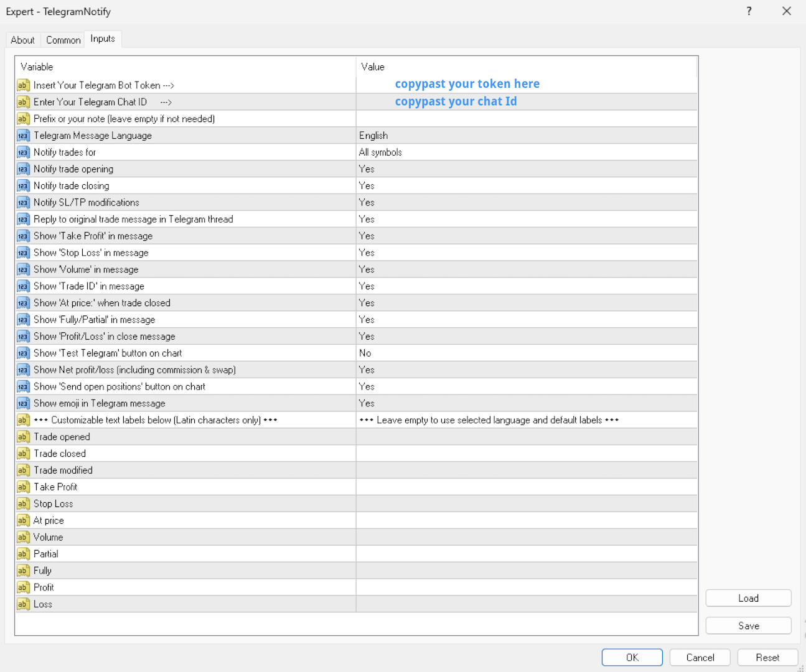Click the icon next to Notify trade opening

click(23, 169)
